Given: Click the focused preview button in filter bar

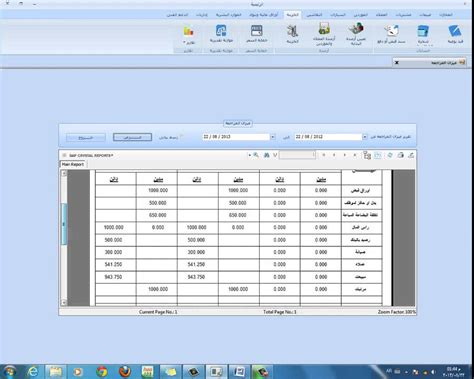Looking at the screenshot, I should click(x=132, y=137).
